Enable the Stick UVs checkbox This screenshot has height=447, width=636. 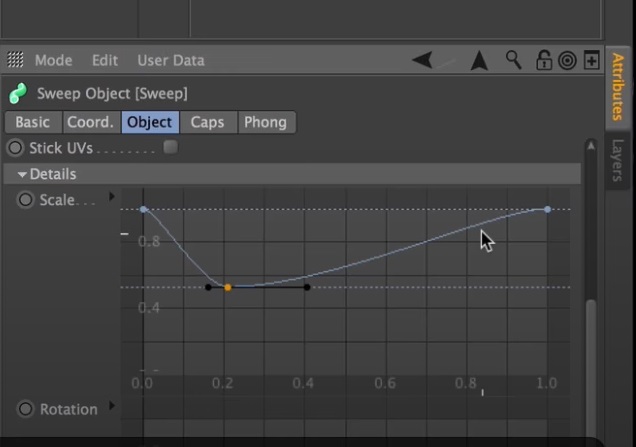pos(171,147)
